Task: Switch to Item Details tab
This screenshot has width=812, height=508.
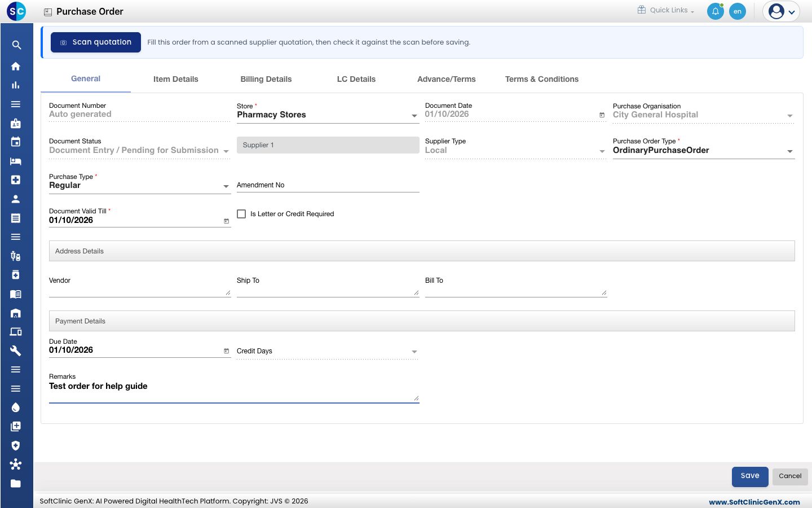Action: pyautogui.click(x=176, y=79)
